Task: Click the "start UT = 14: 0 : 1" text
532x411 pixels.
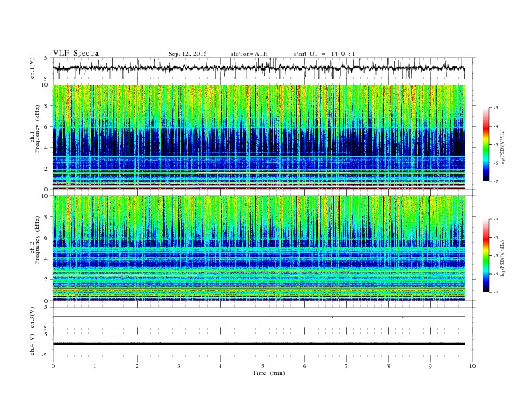Action: coord(324,54)
